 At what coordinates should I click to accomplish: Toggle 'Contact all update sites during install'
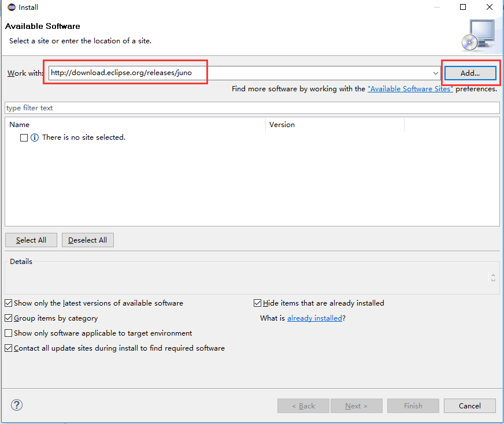(9, 348)
